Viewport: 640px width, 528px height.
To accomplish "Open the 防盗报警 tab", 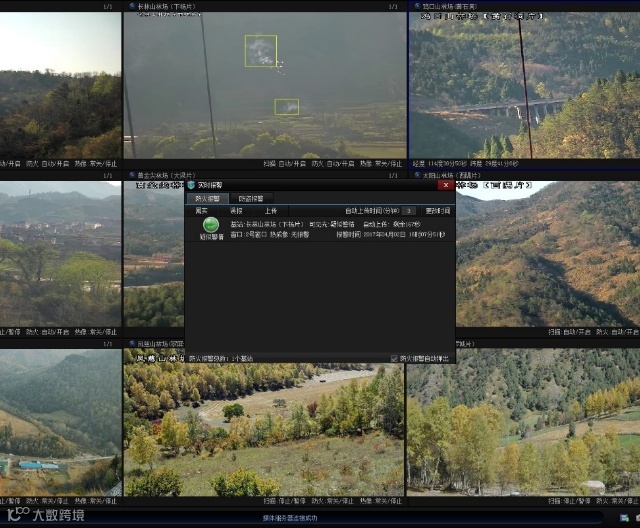I will coord(251,199).
